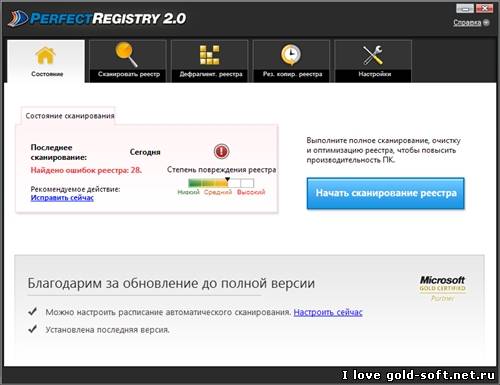Go to the Рез. копир. реестра tab
This screenshot has height=385, width=500.
(x=291, y=61)
